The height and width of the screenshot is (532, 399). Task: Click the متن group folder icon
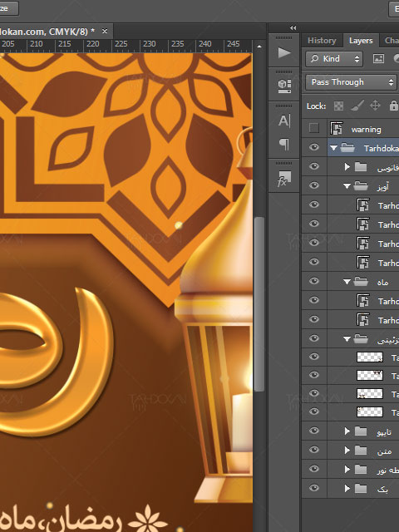coord(361,450)
